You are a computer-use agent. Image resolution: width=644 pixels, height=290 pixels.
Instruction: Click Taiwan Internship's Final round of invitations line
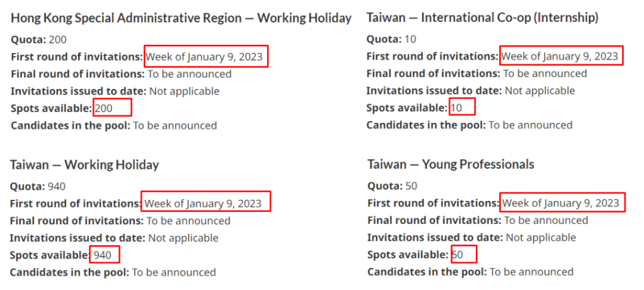click(476, 74)
